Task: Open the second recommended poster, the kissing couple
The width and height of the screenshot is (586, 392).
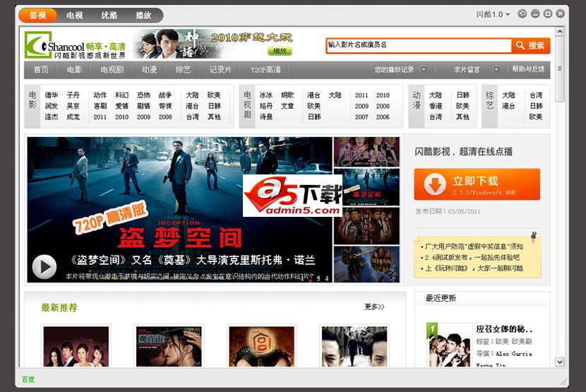Action: (x=169, y=346)
